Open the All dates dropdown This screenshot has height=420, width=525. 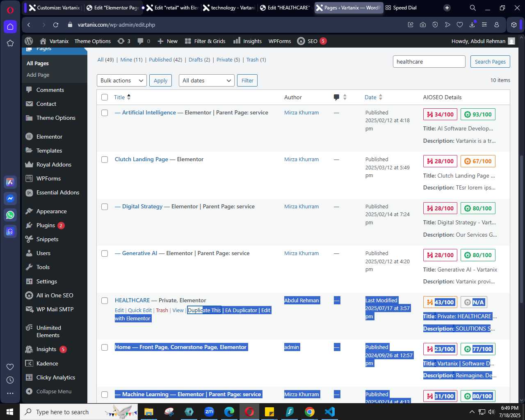tap(207, 80)
